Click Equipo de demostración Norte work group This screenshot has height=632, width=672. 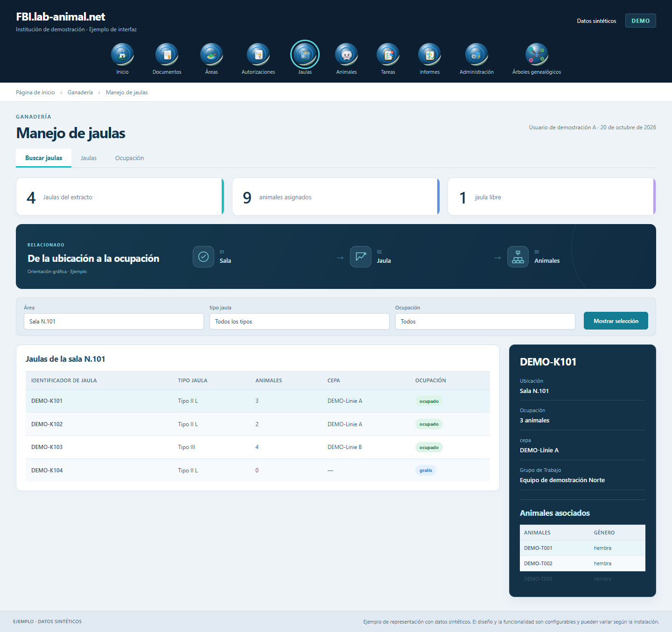562,480
